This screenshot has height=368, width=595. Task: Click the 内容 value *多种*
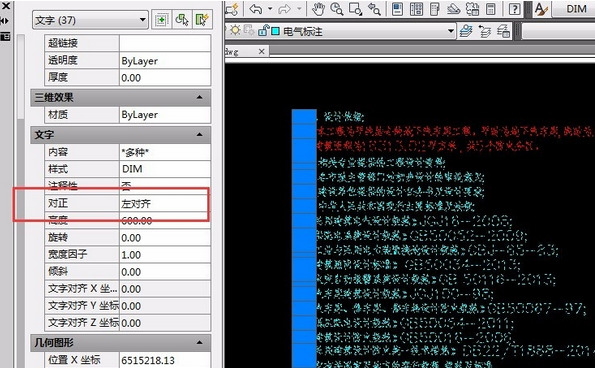[x=165, y=152]
